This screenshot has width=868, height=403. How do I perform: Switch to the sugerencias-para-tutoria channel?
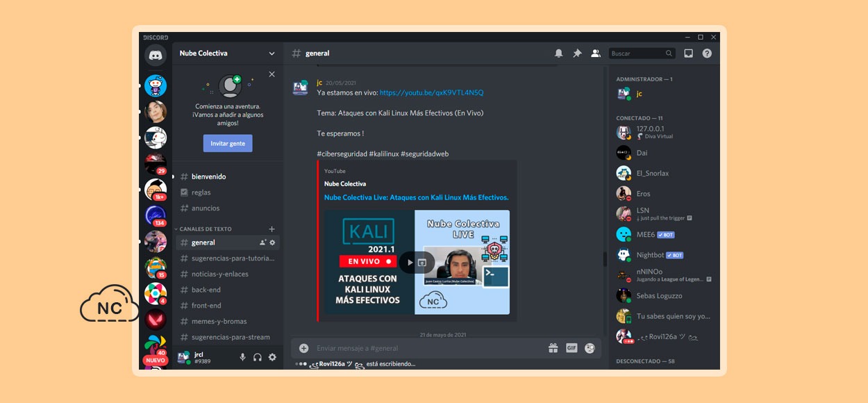click(228, 258)
